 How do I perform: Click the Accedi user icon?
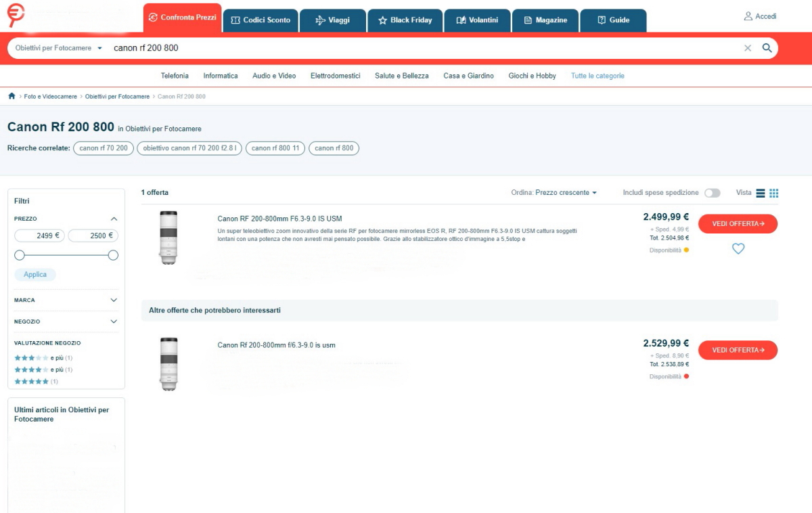[x=748, y=16]
